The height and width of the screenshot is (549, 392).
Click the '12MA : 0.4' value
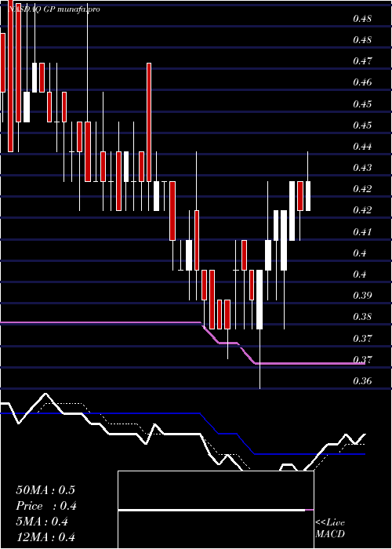pos(45,537)
